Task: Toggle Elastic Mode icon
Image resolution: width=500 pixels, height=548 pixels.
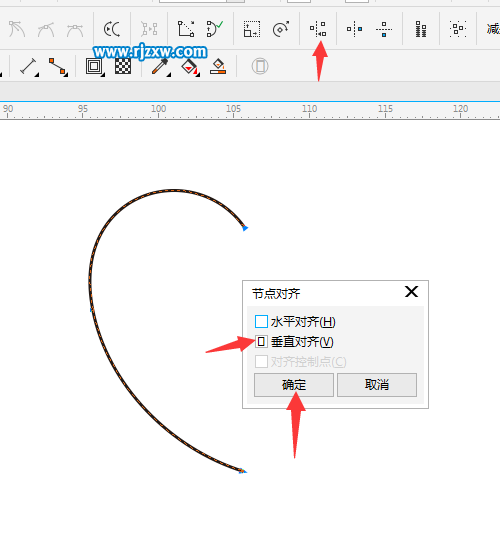Action: [421, 29]
